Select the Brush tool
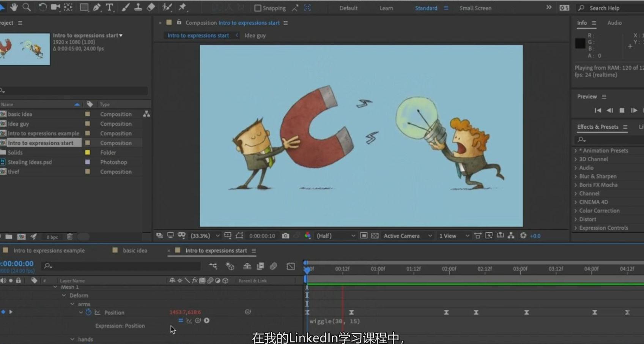Screen dimensions: 644x344 coord(125,7)
